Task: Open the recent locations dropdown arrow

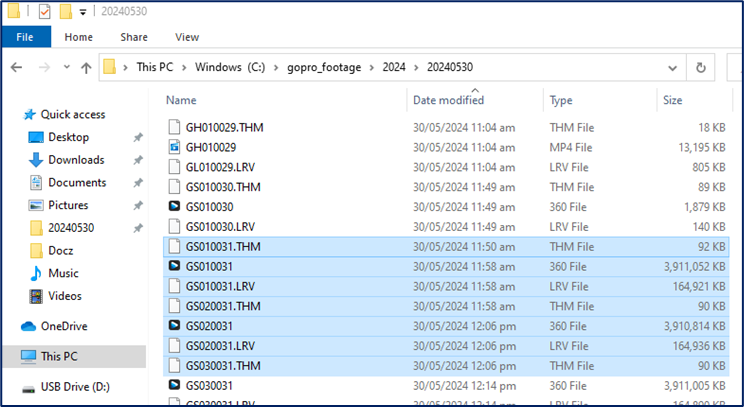Action: pyautogui.click(x=67, y=67)
